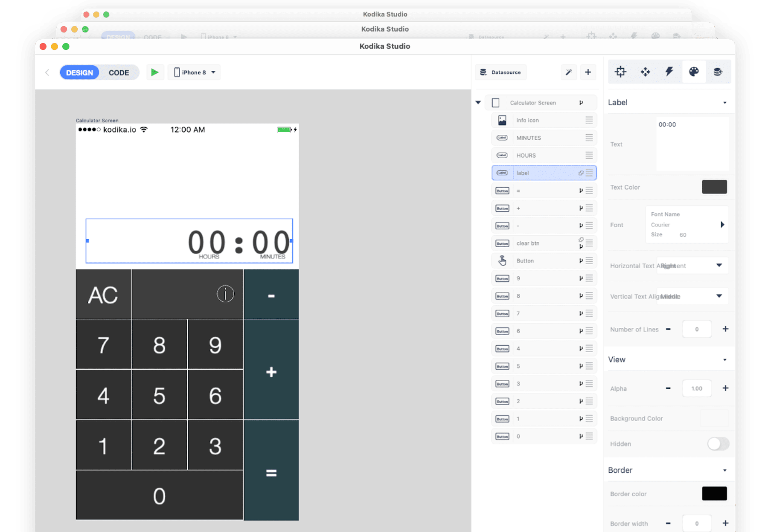Image resolution: width=762 pixels, height=532 pixels.
Task: Click the 5 key on the calculator canvas
Action: coord(159,395)
